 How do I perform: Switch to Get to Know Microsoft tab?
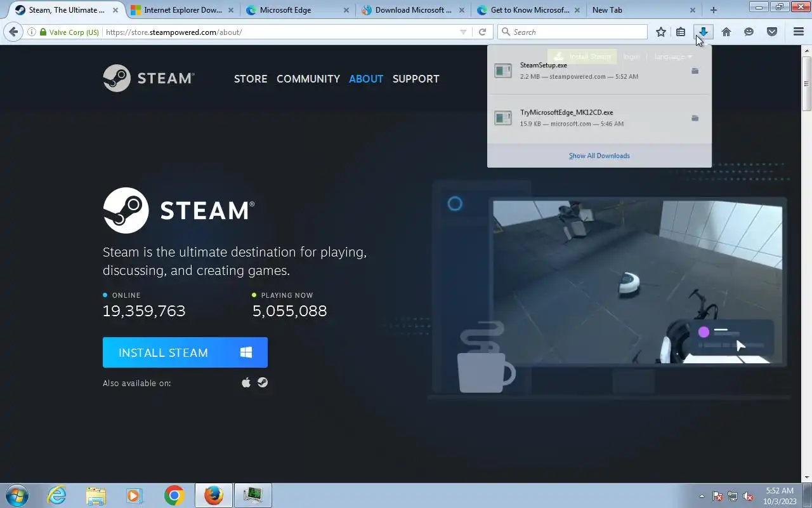529,10
